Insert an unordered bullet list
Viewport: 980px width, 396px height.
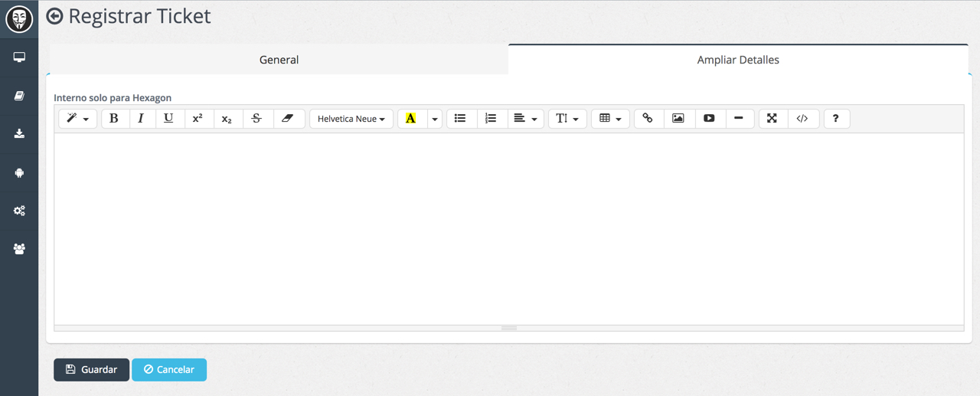pos(460,119)
